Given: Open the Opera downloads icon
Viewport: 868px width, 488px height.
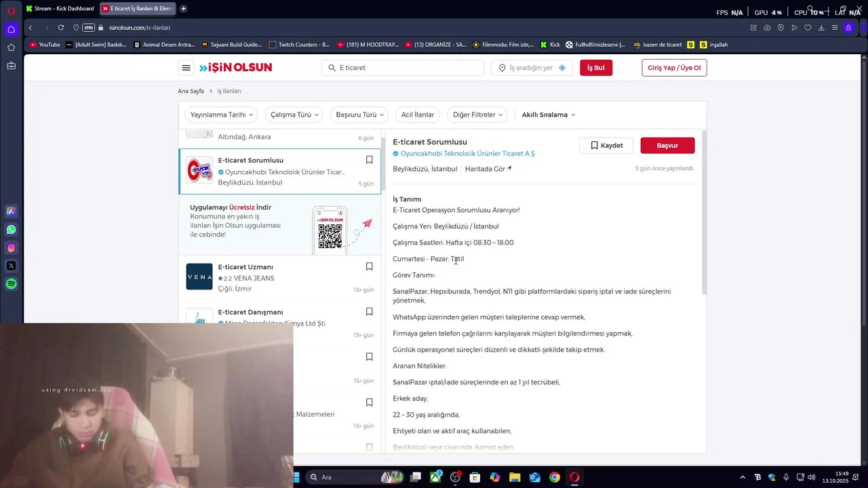Looking at the screenshot, I should coord(821,28).
